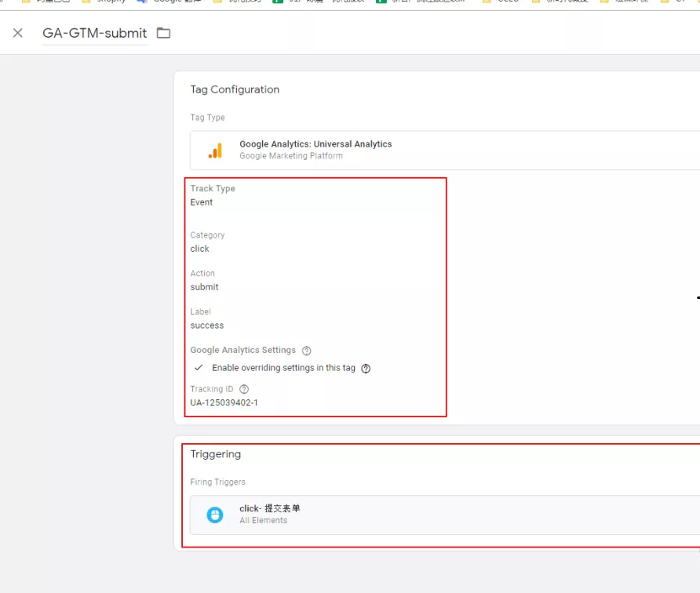Screen dimensions: 700x593
Task: Open help icon next to the overriding settings option
Action: (x=366, y=369)
